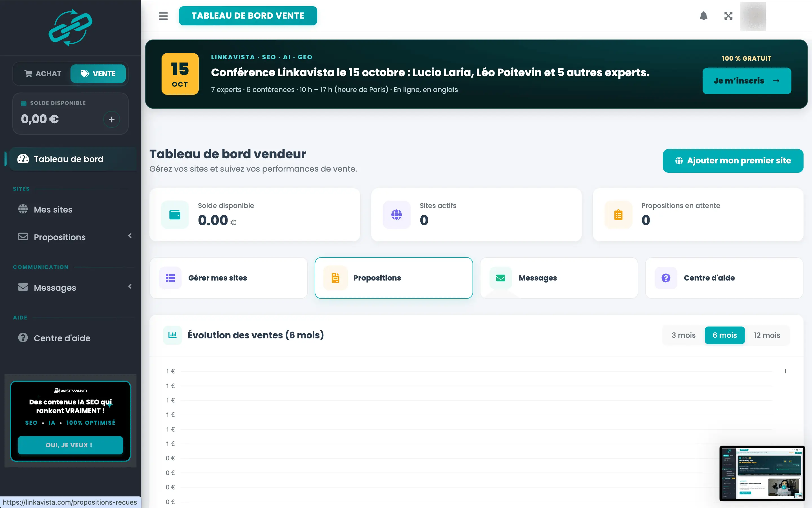Expand the Propositions submenu chevron

[130, 236]
